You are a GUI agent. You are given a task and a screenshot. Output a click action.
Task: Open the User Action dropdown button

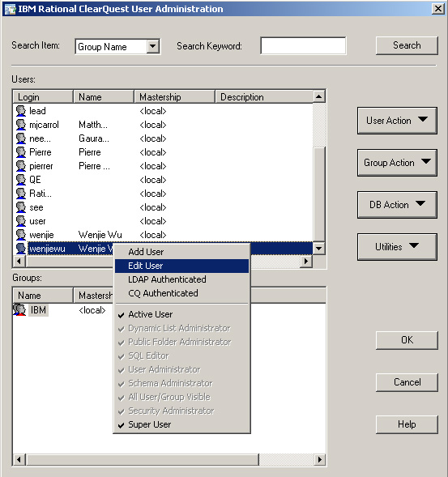397,121
